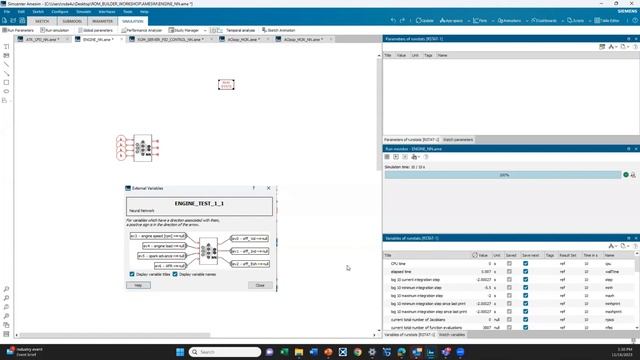Screen dimensions: 640x360
Task: Click the simulation progress bar
Action: coord(503,175)
